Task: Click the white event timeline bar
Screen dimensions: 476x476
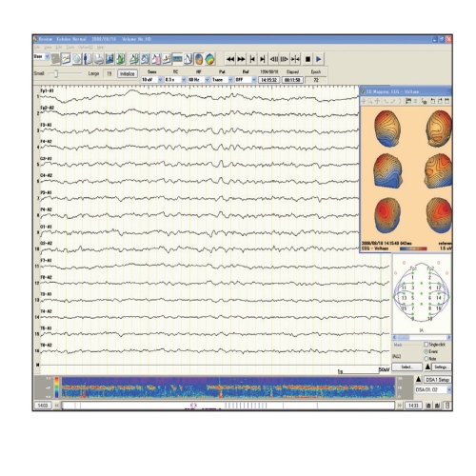Action: point(228,406)
